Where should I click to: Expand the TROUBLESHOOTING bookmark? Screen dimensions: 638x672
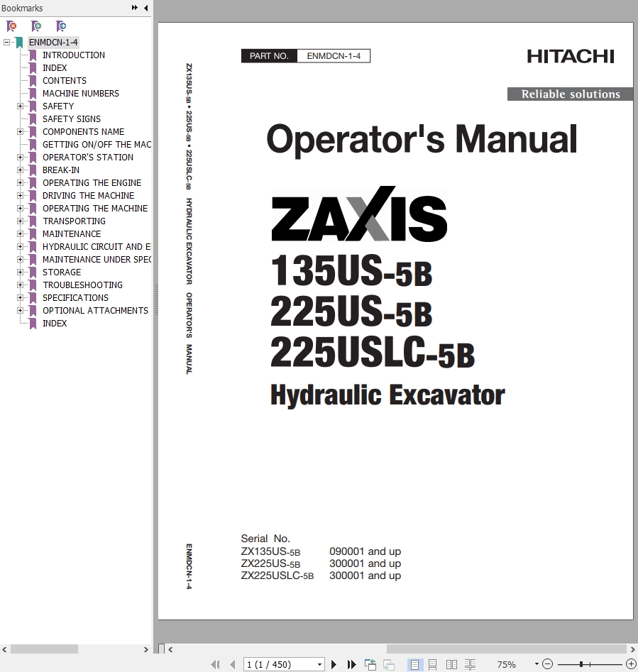(20, 285)
